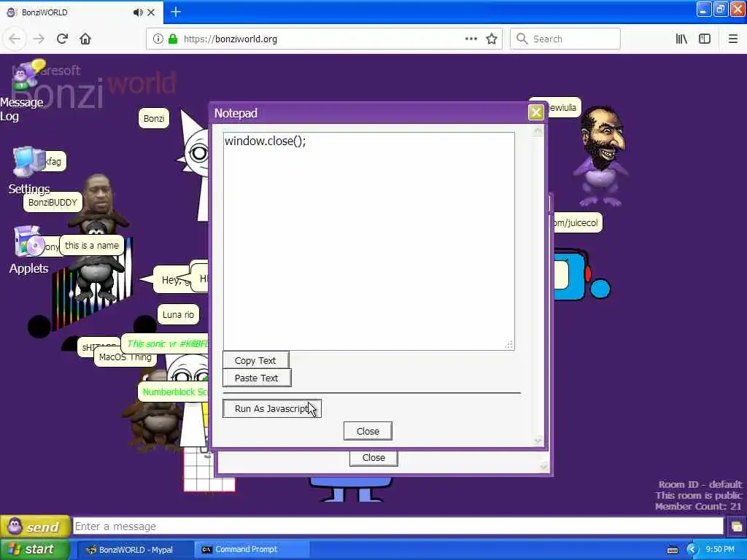
Task: Click Run As Javascript button
Action: [x=272, y=408]
